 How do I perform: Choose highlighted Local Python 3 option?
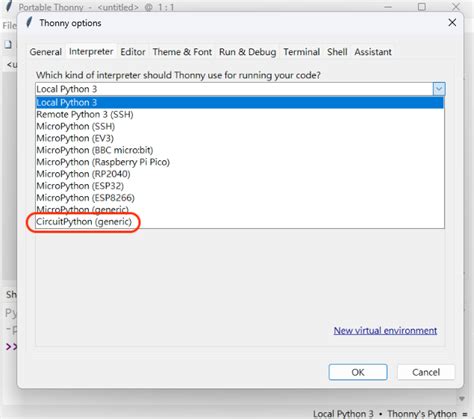point(240,102)
